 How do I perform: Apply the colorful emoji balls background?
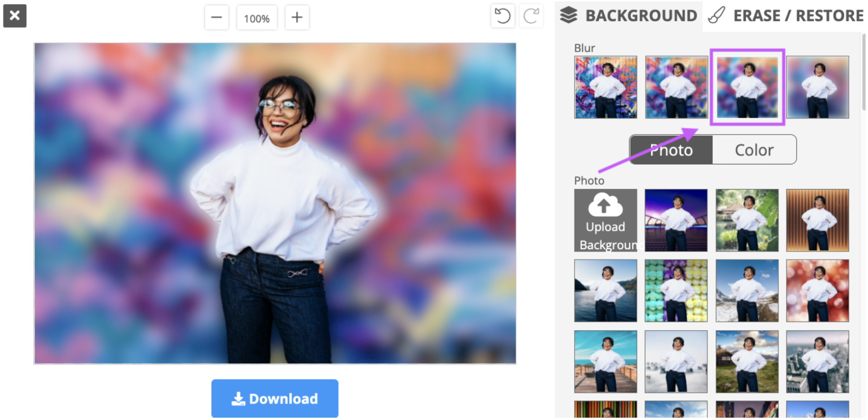tap(676, 291)
